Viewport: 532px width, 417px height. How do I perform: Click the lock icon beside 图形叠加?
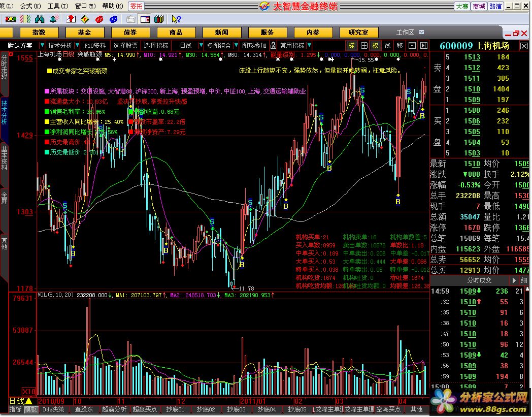[274, 46]
